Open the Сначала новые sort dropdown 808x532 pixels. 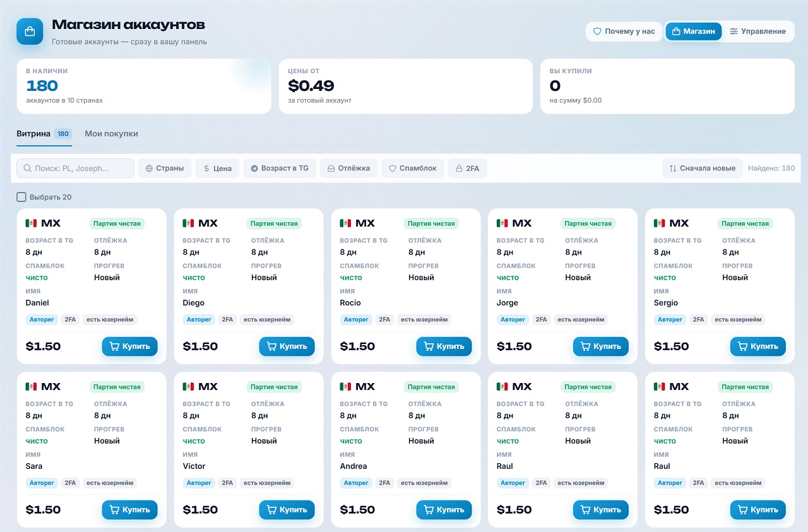[x=703, y=168]
